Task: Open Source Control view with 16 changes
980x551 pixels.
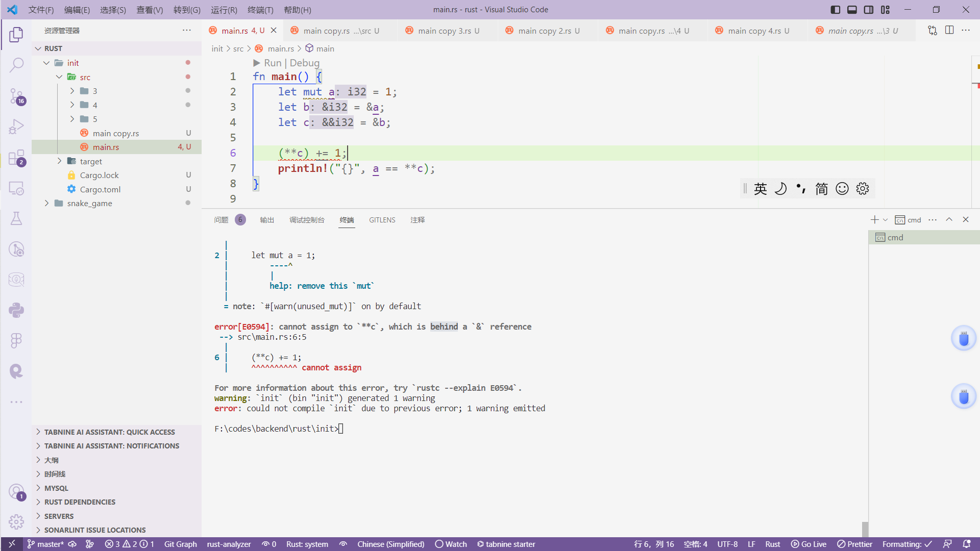Action: tap(16, 96)
